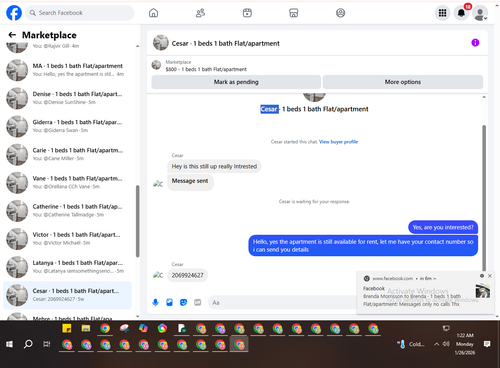Viewport: 500px width, 368px height.
Task: Open View buyer profile link
Action: tap(338, 142)
